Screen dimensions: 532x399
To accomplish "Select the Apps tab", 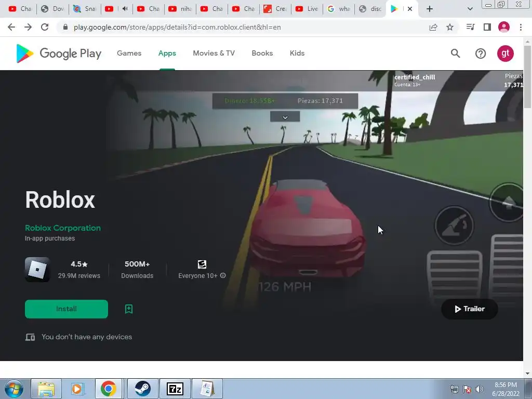I will pyautogui.click(x=167, y=54).
